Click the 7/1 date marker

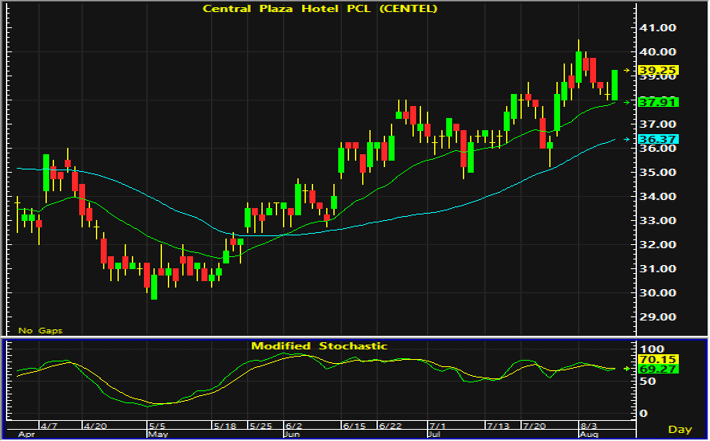pyautogui.click(x=438, y=426)
